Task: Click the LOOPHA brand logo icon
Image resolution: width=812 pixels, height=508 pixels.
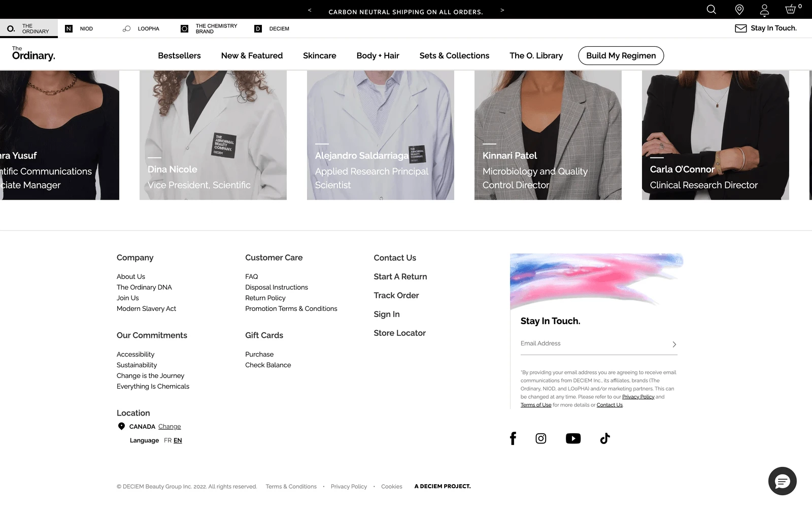Action: tap(127, 29)
